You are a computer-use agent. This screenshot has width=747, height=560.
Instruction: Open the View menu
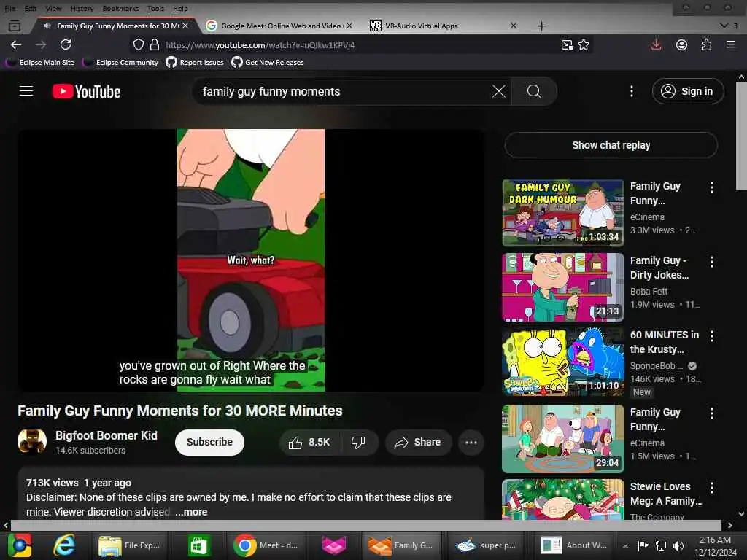click(x=53, y=8)
